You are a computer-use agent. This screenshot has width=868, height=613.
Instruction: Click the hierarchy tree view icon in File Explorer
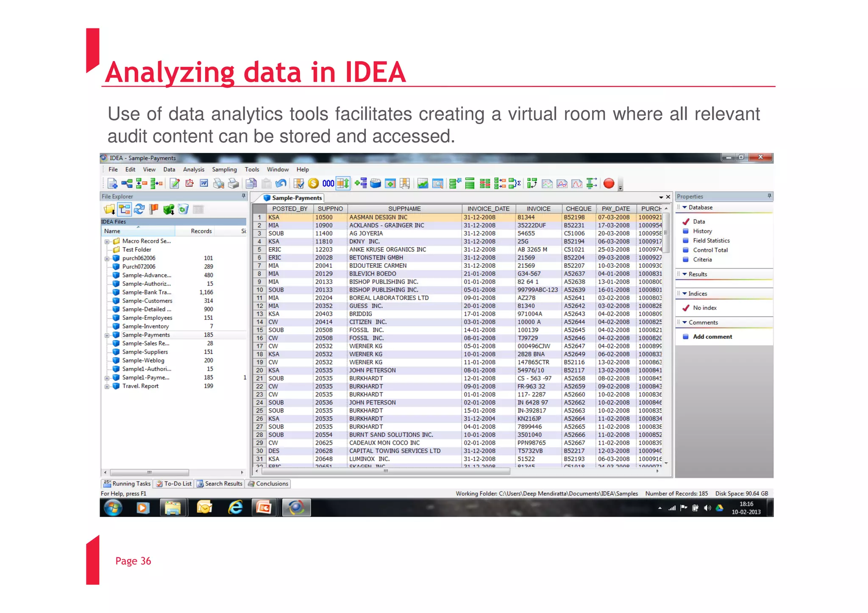pyautogui.click(x=125, y=209)
